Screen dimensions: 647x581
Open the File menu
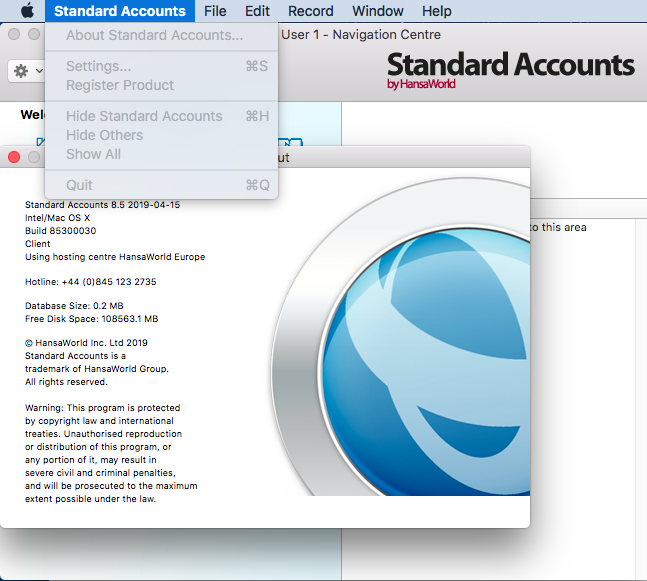(215, 11)
